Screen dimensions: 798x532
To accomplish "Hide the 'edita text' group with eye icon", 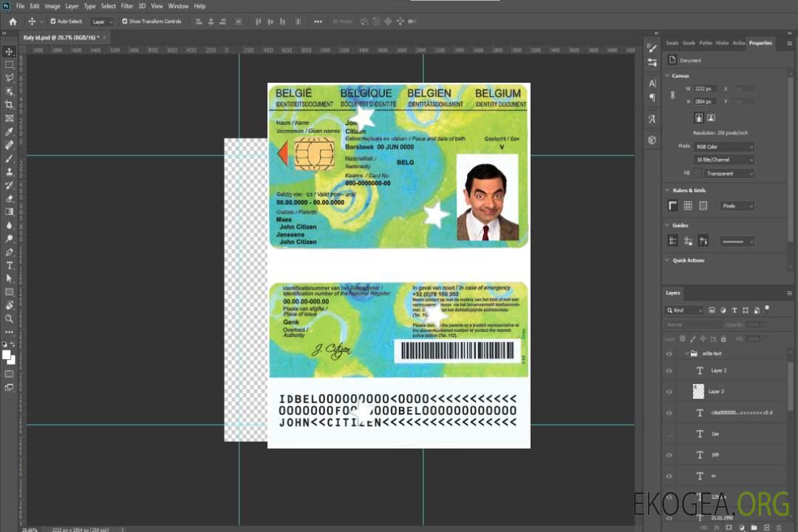I will click(669, 354).
